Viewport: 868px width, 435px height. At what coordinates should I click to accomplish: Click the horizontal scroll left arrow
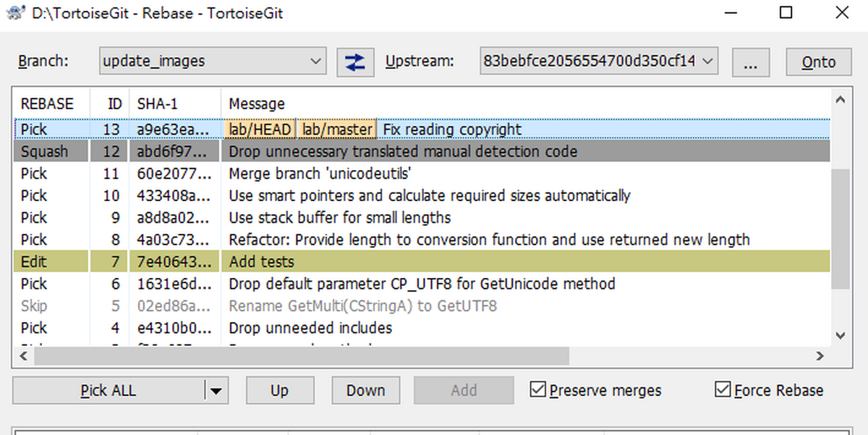point(22,356)
